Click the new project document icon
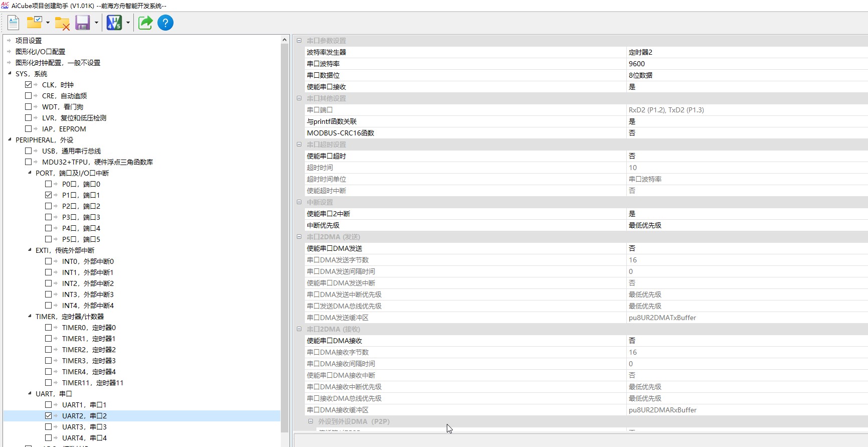The image size is (868, 447). (14, 23)
